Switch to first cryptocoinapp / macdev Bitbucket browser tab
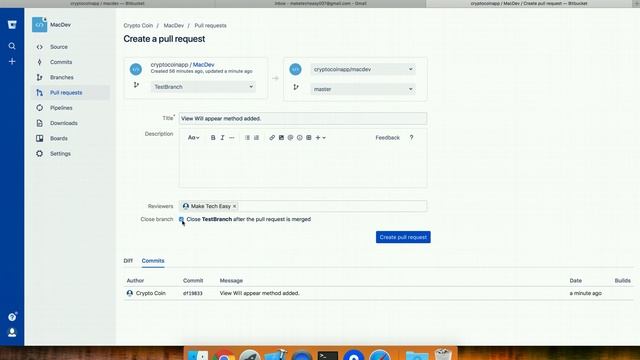 coord(107,3)
